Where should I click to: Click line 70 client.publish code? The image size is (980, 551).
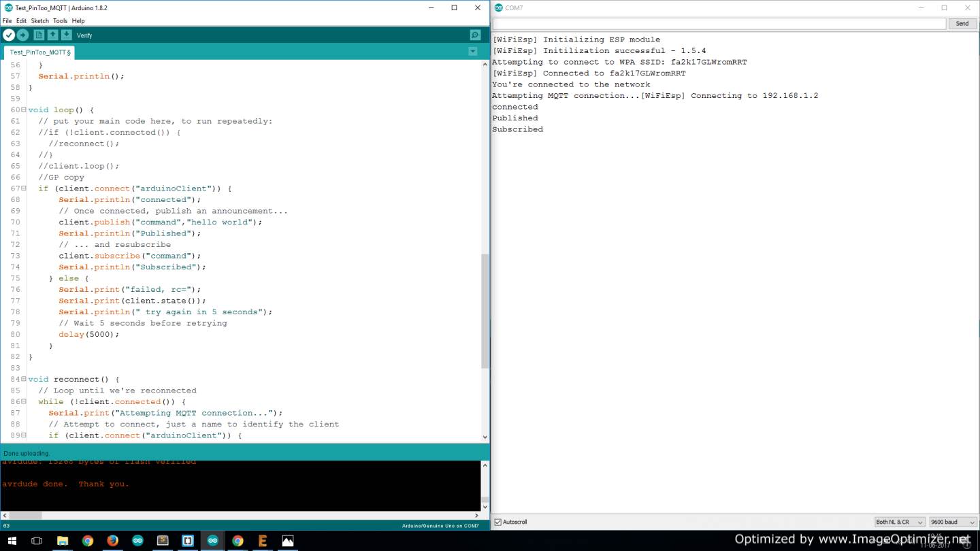click(160, 222)
